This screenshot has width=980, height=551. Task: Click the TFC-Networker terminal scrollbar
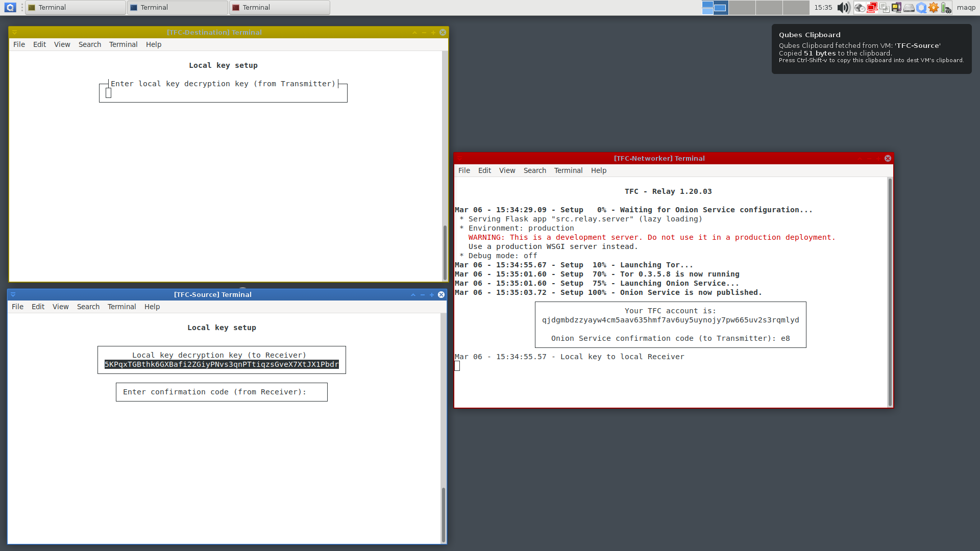click(890, 291)
